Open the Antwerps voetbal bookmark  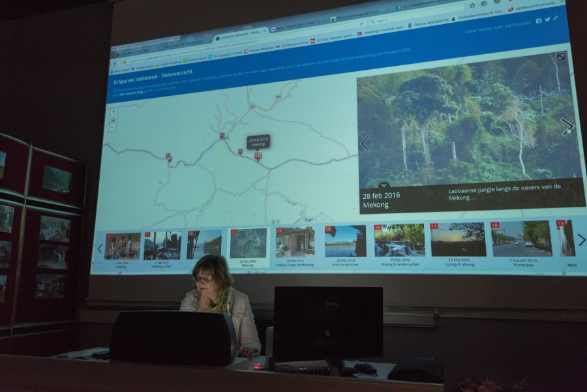pyautogui.click(x=381, y=31)
